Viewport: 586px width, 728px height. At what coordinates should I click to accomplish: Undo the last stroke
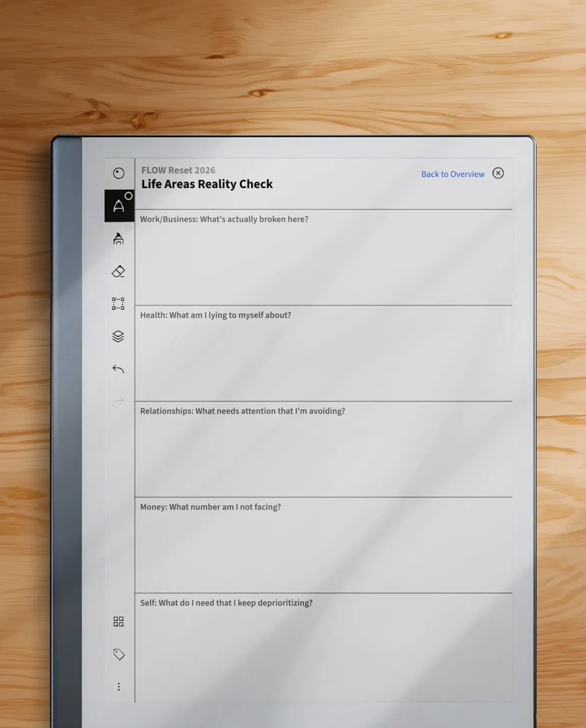(x=118, y=370)
